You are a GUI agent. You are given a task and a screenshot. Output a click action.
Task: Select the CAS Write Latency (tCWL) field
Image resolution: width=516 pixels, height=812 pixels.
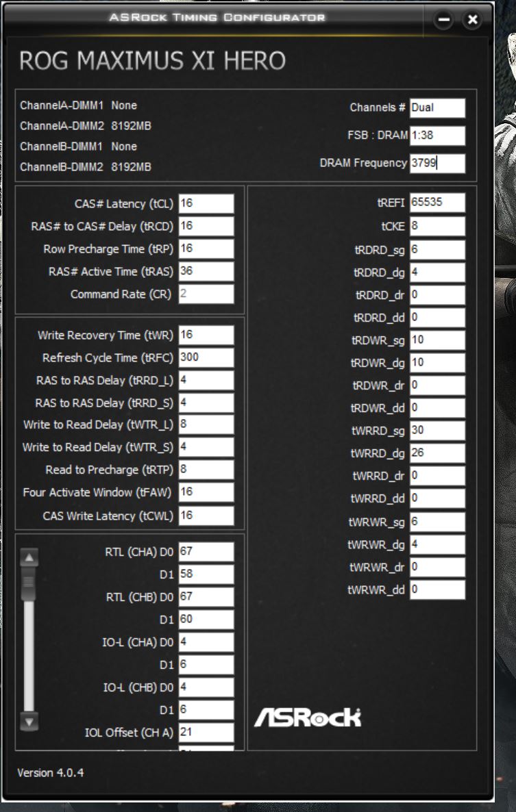click(x=206, y=516)
